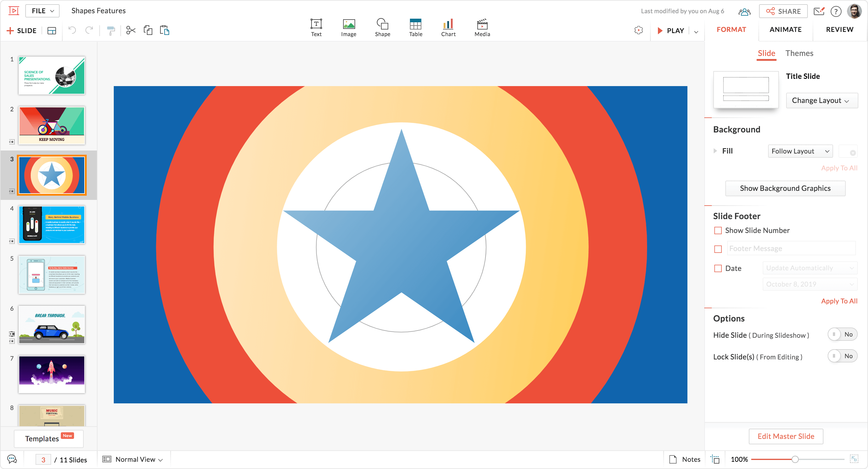The width and height of the screenshot is (868, 469).
Task: Switch to the FORMAT tab
Action: pos(731,30)
